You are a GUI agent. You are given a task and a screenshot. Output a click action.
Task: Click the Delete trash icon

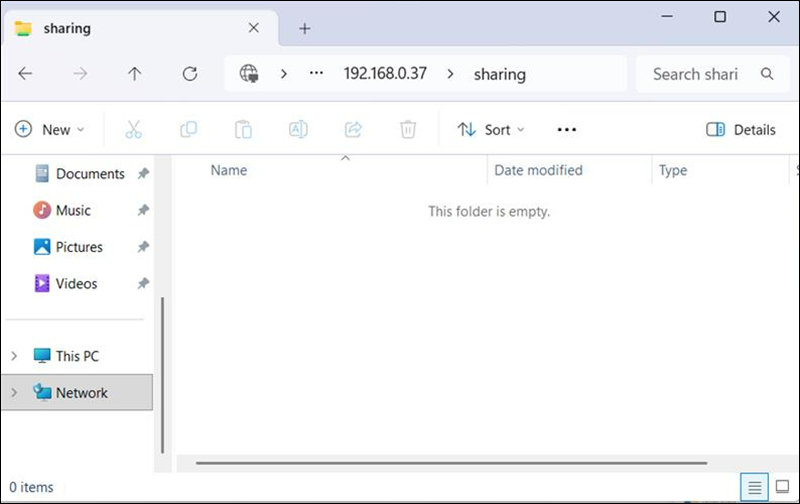[x=408, y=130]
